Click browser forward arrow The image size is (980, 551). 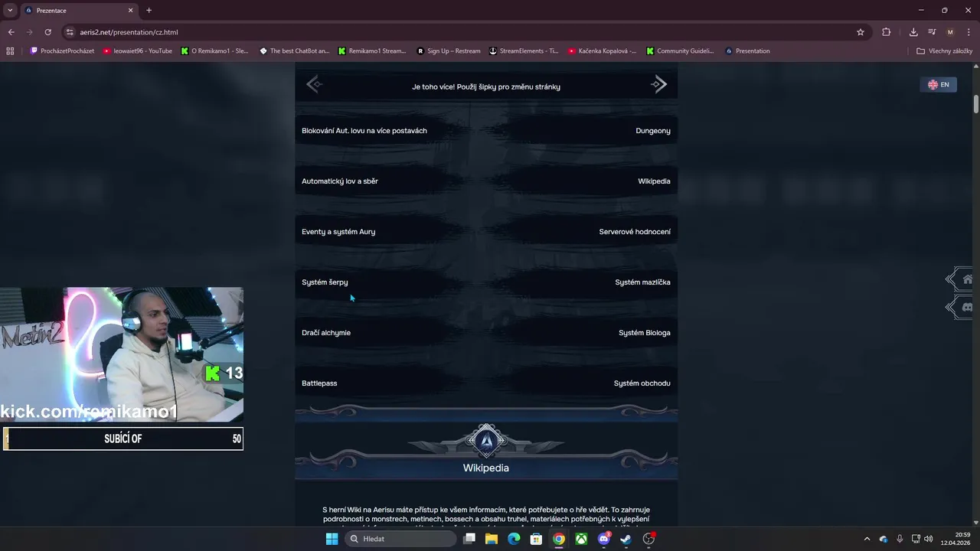(x=29, y=32)
